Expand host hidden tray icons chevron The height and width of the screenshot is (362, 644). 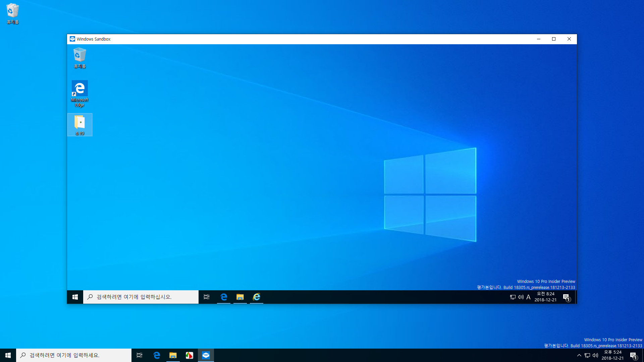pyautogui.click(x=579, y=355)
